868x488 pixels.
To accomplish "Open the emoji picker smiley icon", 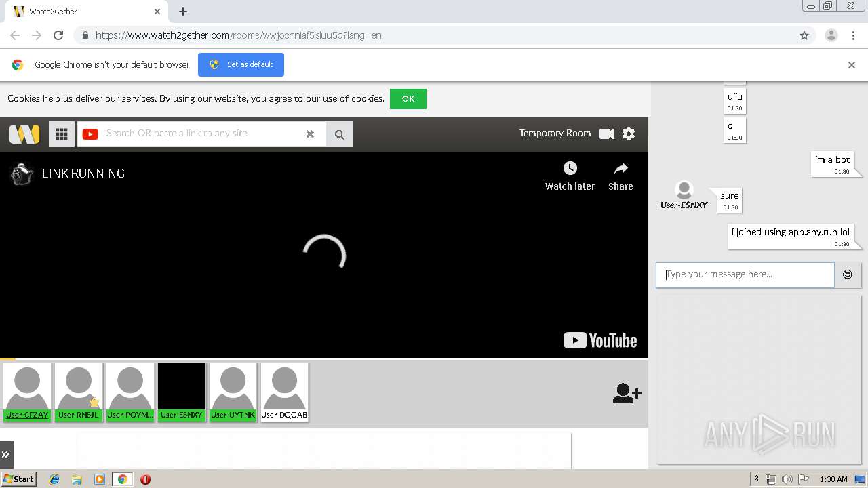I will 848,275.
